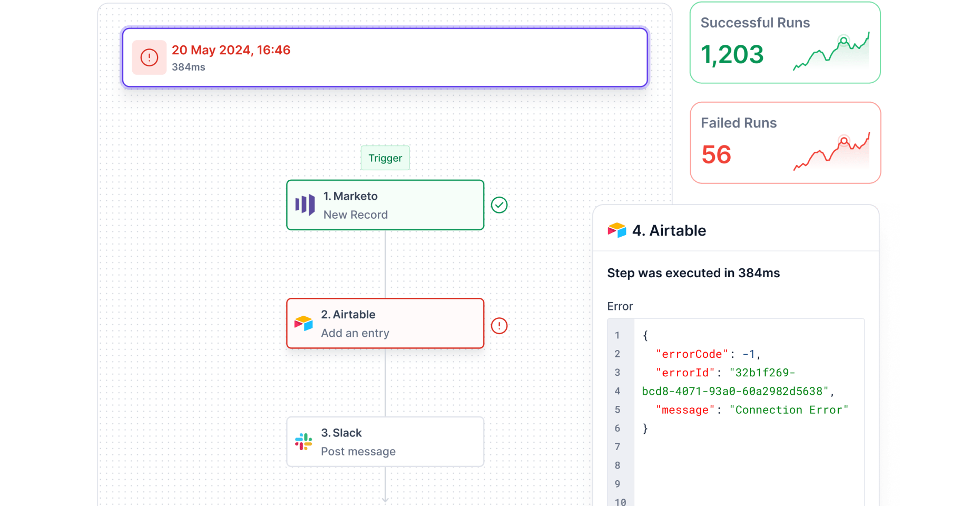Click line number 1 in code gutter
Screen dimensions: 980x506
pos(617,336)
